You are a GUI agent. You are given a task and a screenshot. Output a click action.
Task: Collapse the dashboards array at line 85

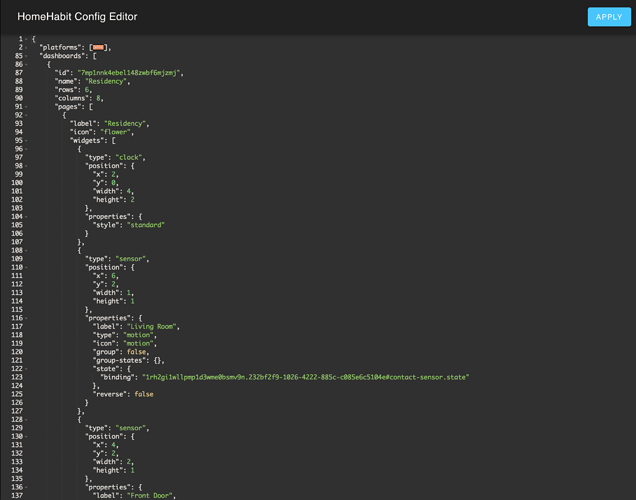click(x=27, y=56)
